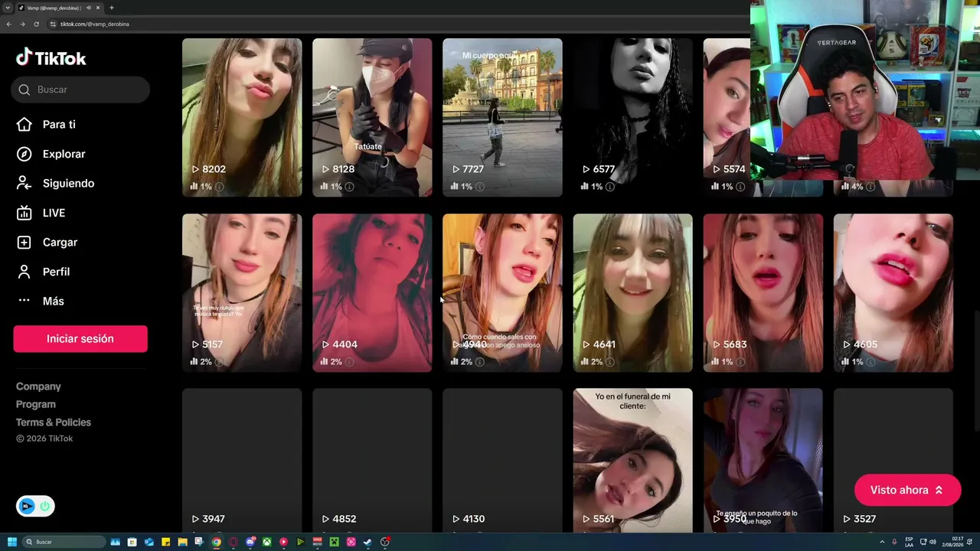Click the Company footer link

[38, 386]
